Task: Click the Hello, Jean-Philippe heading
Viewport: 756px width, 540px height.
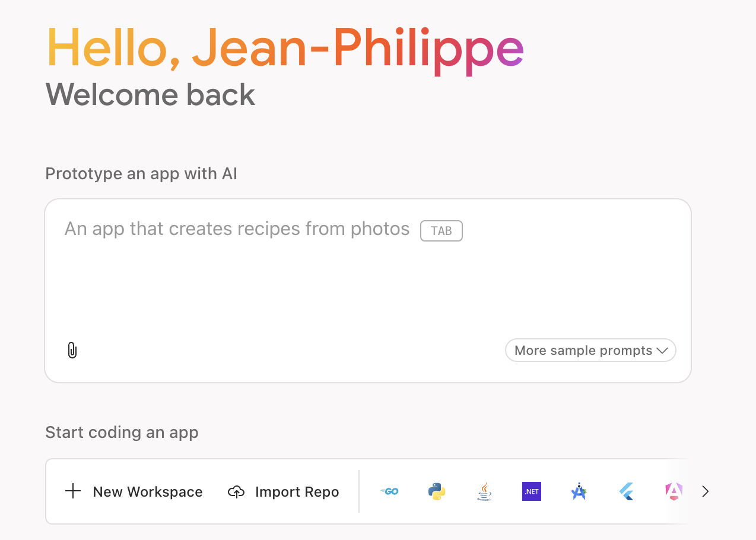Action: (x=285, y=49)
